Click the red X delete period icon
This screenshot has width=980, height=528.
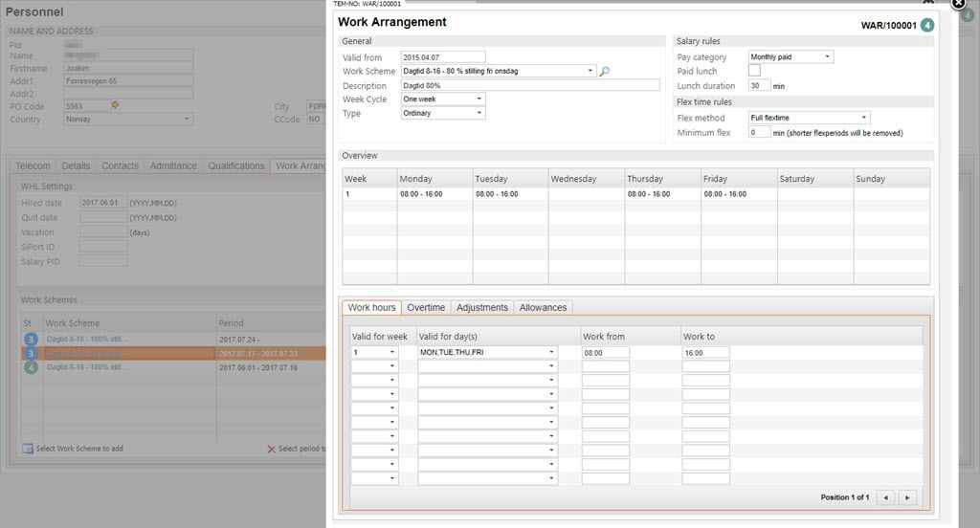tap(271, 449)
